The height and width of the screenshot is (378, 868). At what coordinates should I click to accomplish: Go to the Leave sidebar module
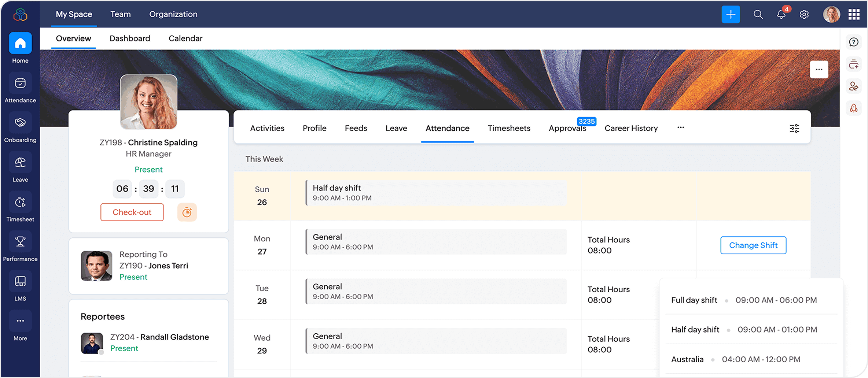point(20,163)
